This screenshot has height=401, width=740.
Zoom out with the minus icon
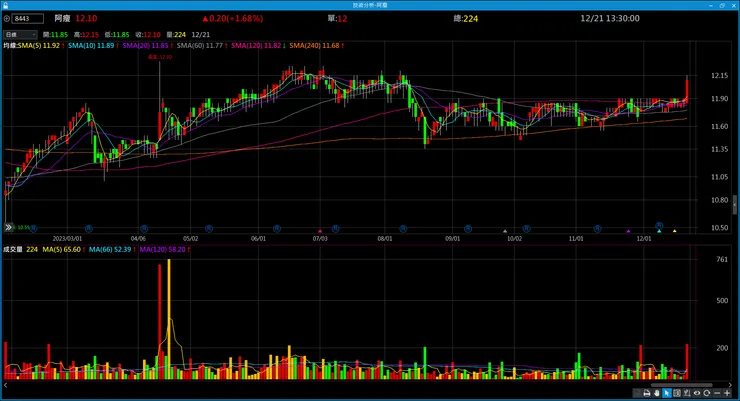(717, 393)
